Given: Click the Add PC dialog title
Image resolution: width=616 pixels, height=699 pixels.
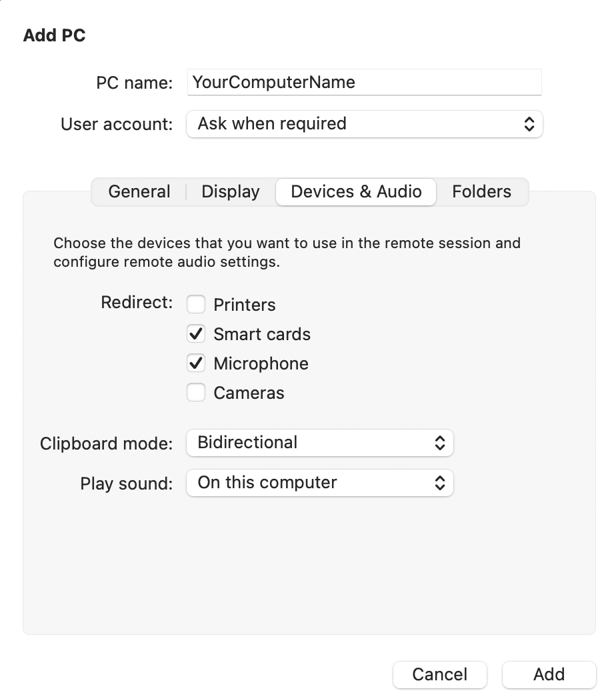Looking at the screenshot, I should (x=55, y=35).
